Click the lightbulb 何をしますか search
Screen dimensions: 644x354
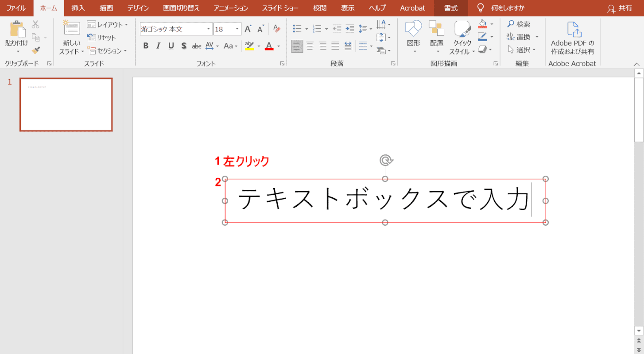pyautogui.click(x=481, y=8)
